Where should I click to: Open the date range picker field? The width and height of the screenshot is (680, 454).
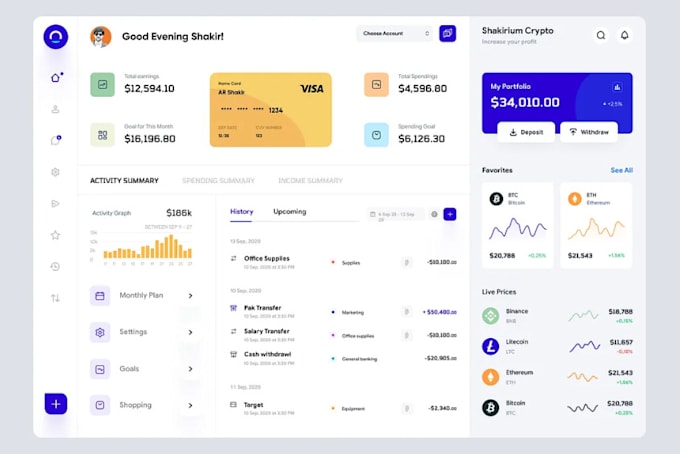point(395,215)
